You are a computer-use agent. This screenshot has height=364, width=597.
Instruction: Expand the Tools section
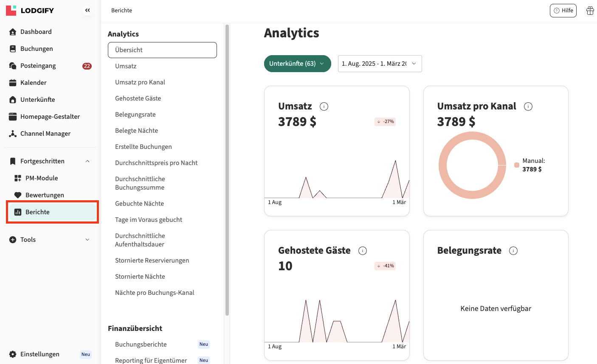87,240
